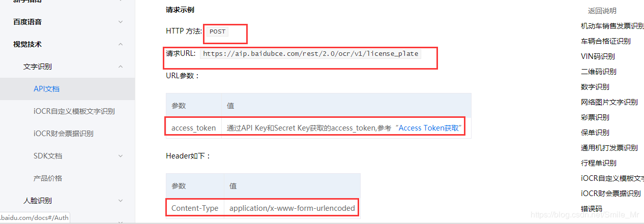
Task: Jump to 二维码识别 in the outline
Action: coord(598,72)
